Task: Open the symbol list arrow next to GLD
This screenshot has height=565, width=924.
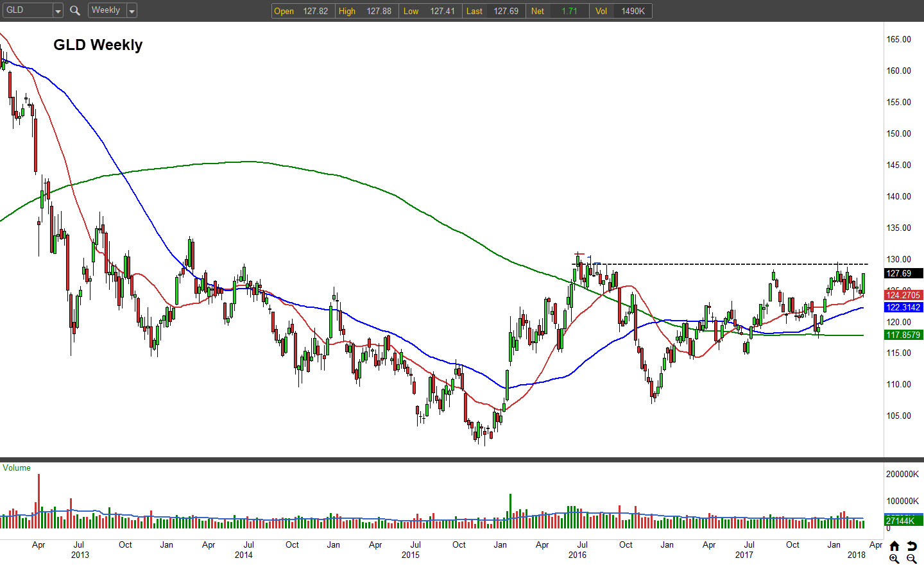Action: [58, 10]
